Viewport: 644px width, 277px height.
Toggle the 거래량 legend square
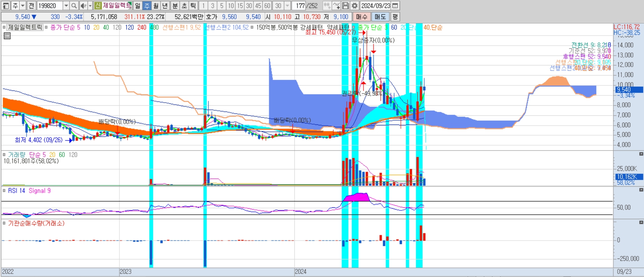pos(4,155)
